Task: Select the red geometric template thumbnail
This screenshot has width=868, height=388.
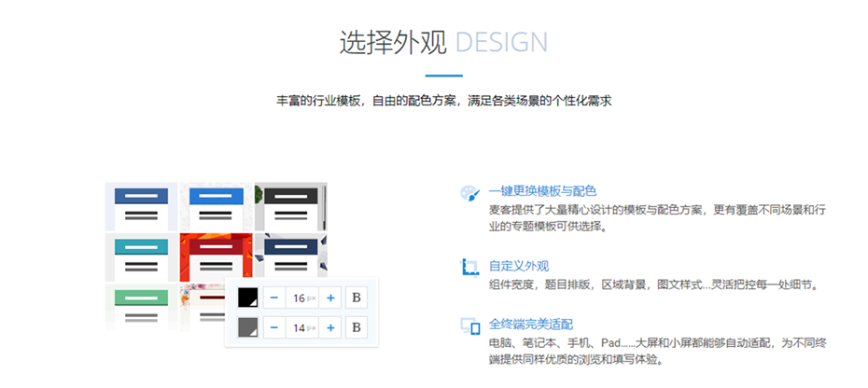Action: [216, 256]
